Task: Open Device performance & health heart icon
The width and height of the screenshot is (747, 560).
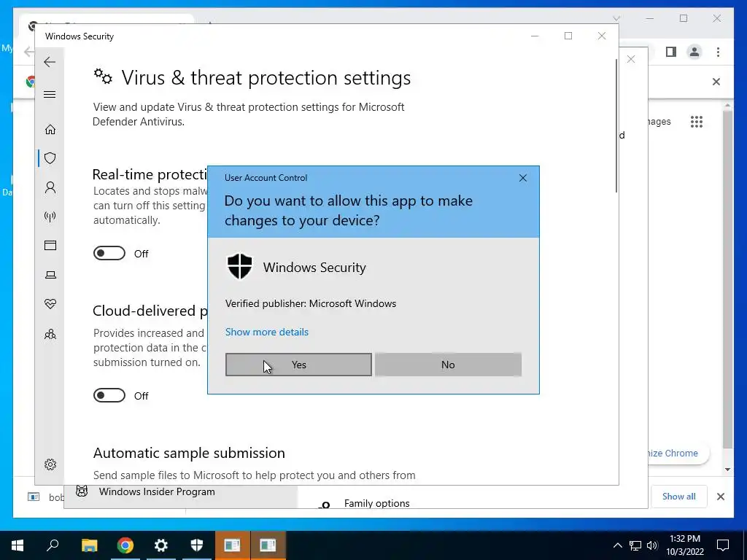Action: (50, 304)
